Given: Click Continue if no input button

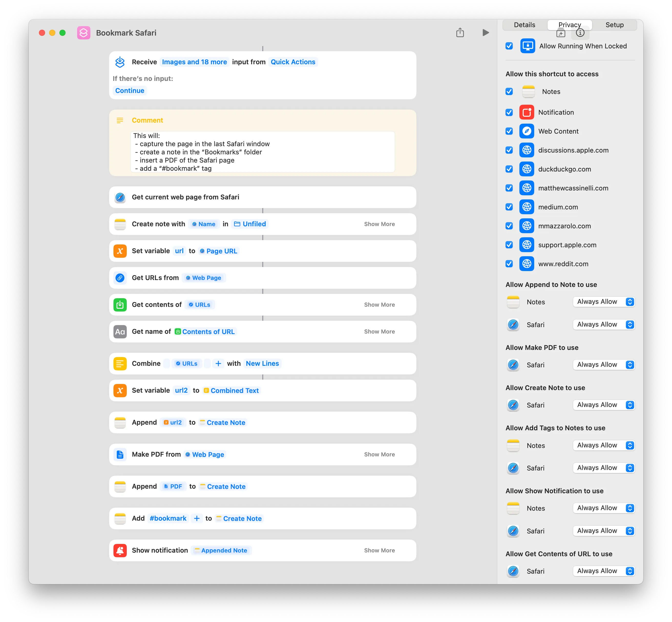Looking at the screenshot, I should pos(129,90).
